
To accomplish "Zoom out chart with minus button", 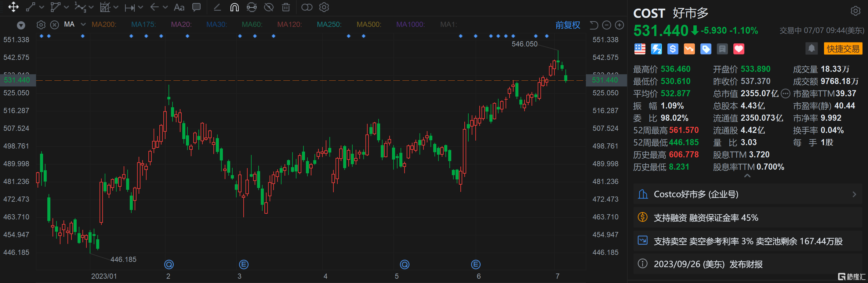I will (x=607, y=25).
